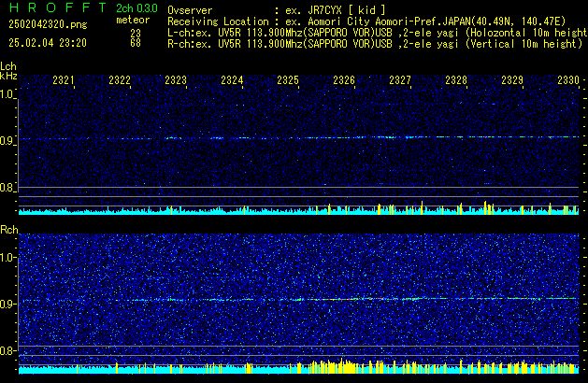Click the Rch 1.0 frequency axis label
588x383 pixels.
click(7, 258)
